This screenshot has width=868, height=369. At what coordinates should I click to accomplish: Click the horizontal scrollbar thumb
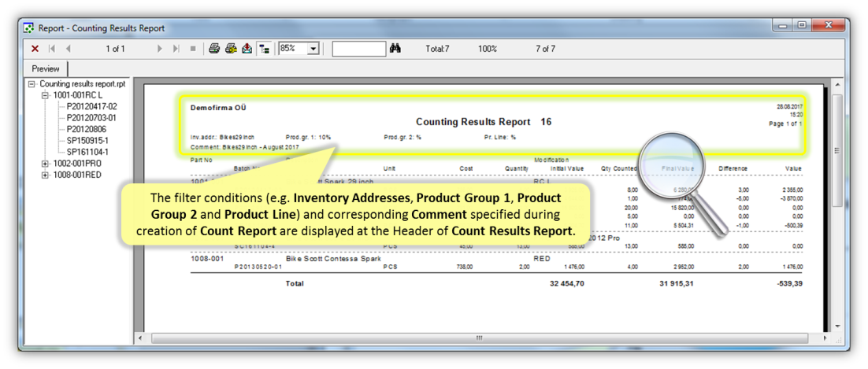coord(480,338)
